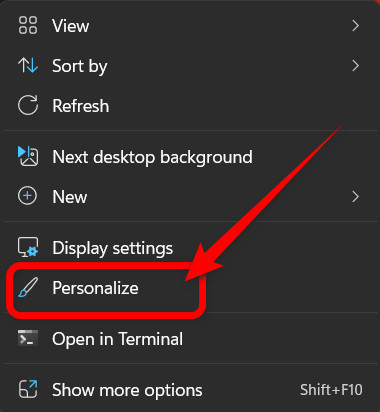Screen dimensions: 380x412
Task: Click the Shift+F10 shortcut hint
Action: pyautogui.click(x=331, y=390)
